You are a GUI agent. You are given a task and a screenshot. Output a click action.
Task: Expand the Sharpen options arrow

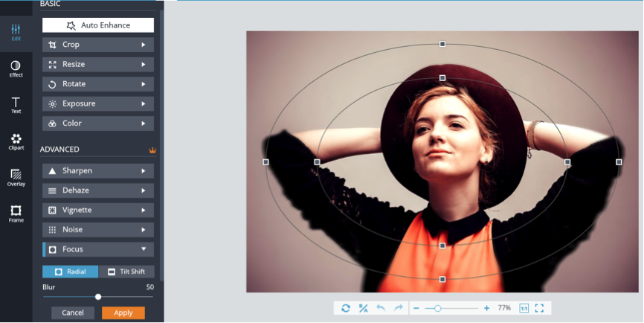coord(144,171)
